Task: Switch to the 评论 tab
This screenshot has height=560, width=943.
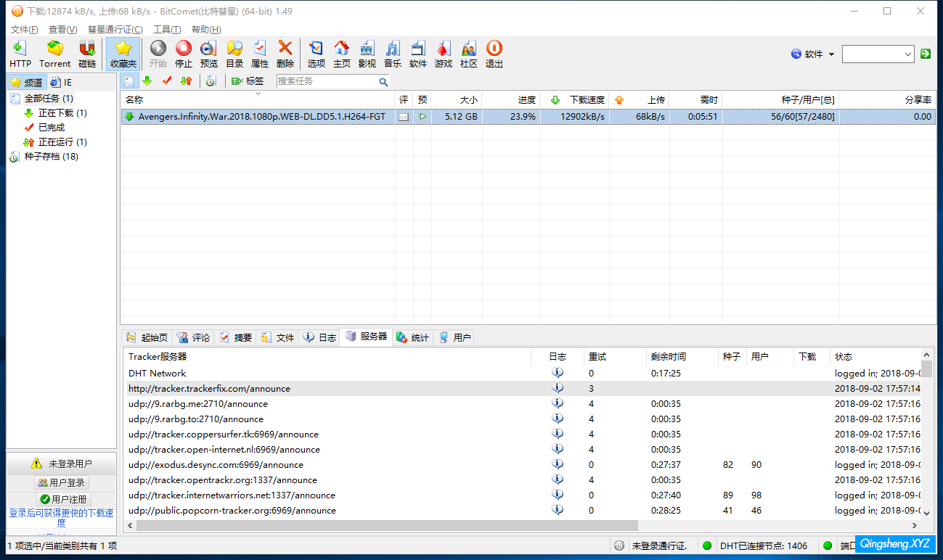Action: point(193,337)
